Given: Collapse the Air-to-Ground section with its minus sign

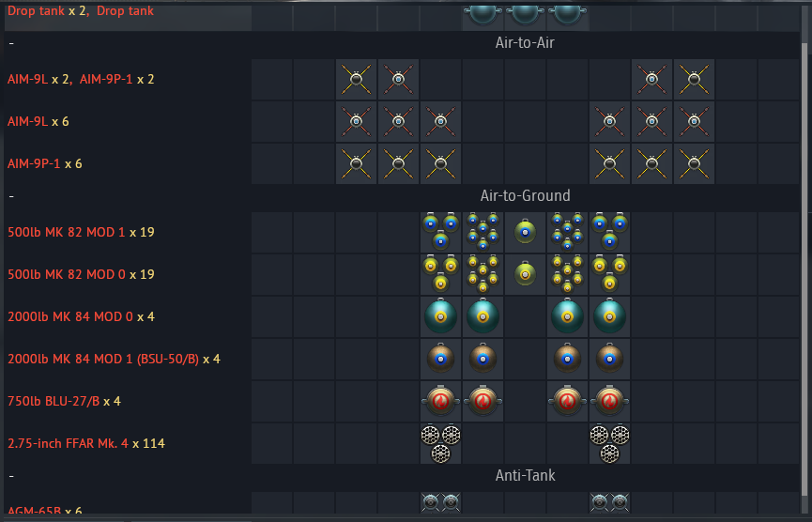Looking at the screenshot, I should [x=10, y=197].
